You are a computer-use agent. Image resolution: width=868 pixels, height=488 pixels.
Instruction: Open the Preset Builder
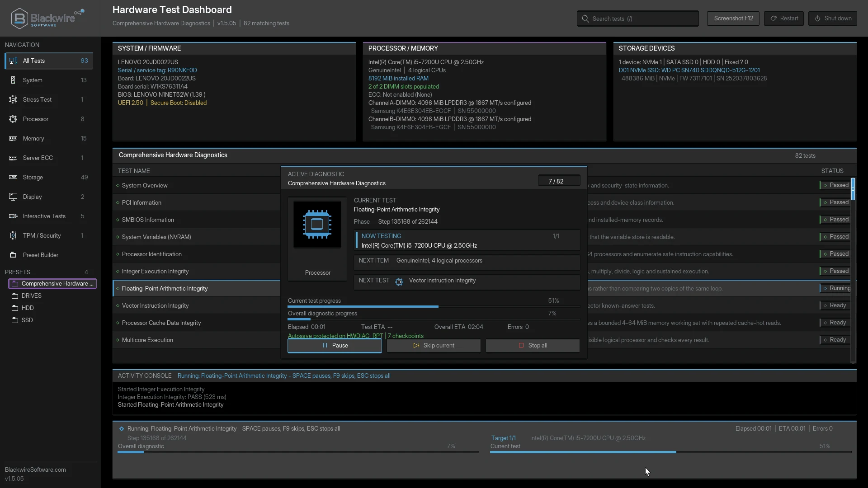pyautogui.click(x=49, y=255)
